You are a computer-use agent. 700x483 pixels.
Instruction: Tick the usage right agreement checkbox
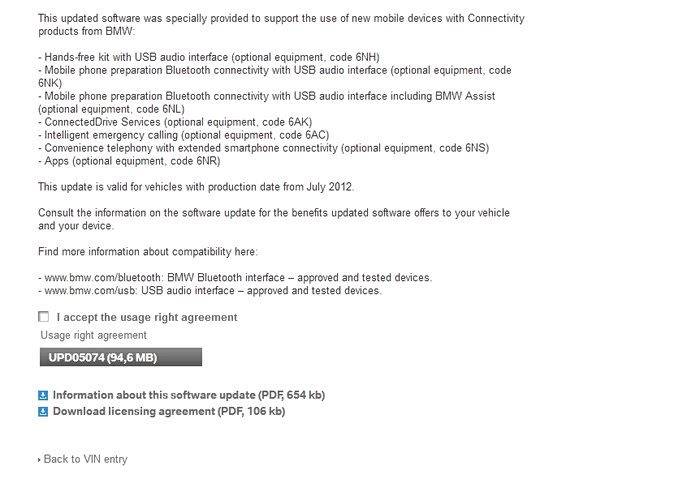tap(43, 317)
